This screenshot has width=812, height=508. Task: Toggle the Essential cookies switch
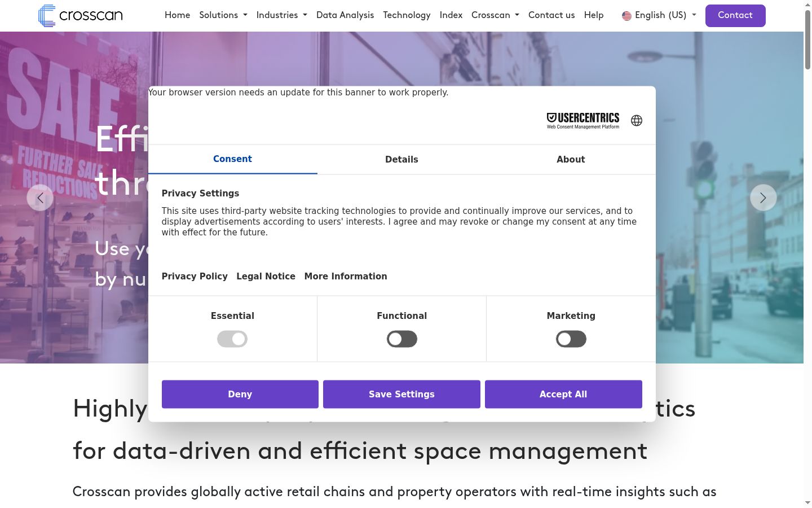tap(232, 339)
